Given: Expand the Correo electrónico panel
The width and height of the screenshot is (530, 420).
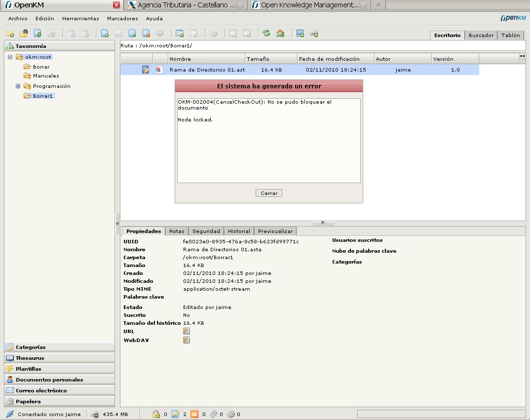Looking at the screenshot, I should pos(60,390).
